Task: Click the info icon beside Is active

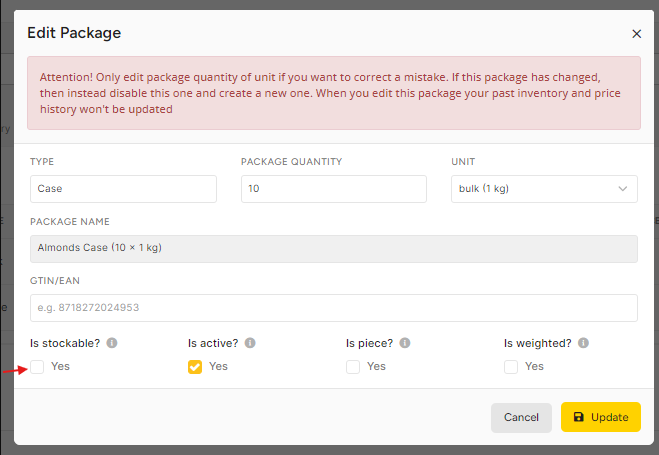Action: coord(250,343)
